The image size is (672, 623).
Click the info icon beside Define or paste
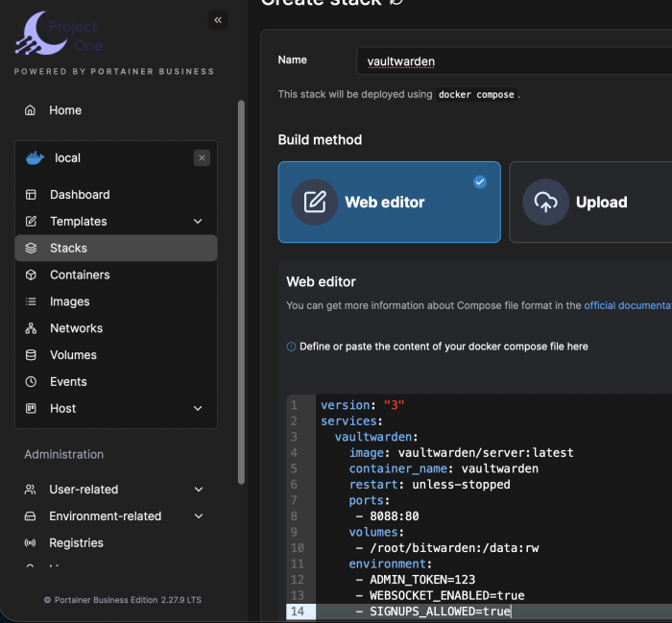[291, 347]
